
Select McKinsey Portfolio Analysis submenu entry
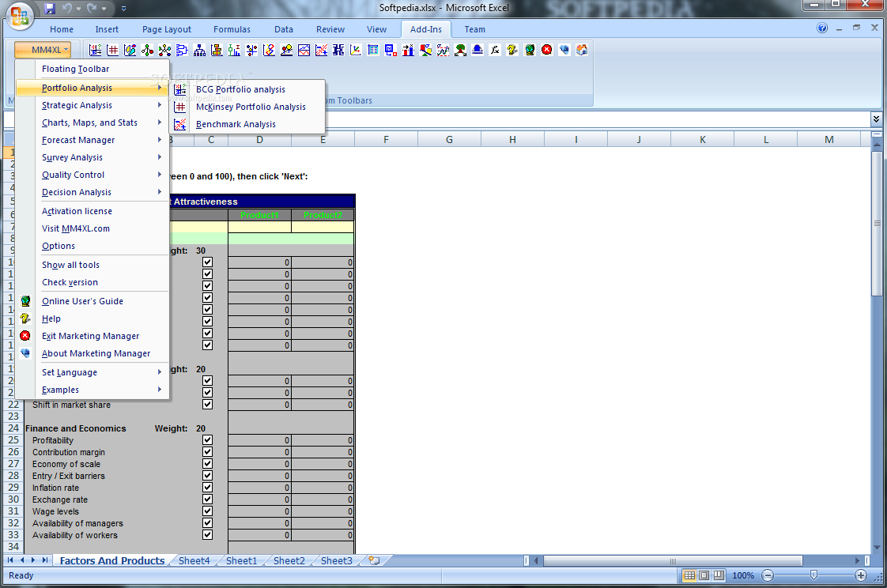(247, 107)
